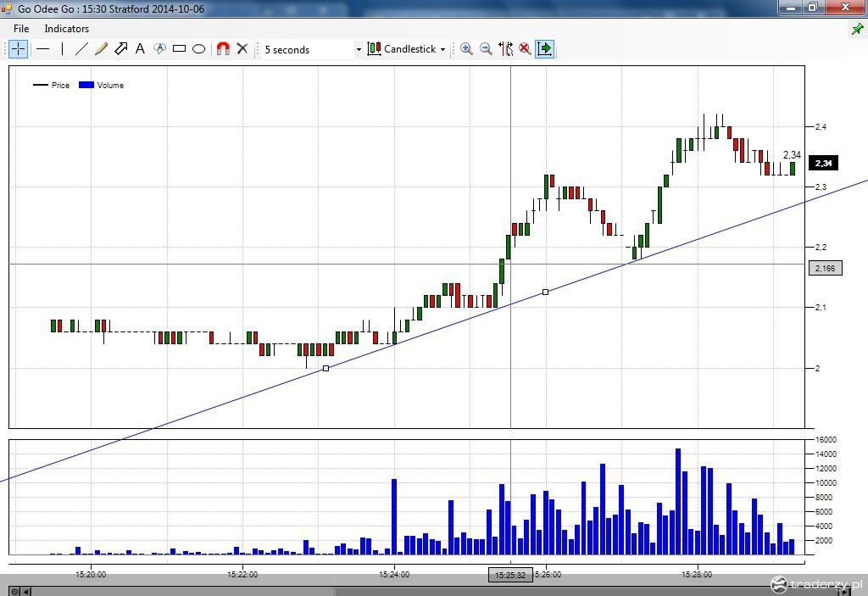Select the ellipse shape tool
Screen dimensions: 868x596
click(x=198, y=48)
